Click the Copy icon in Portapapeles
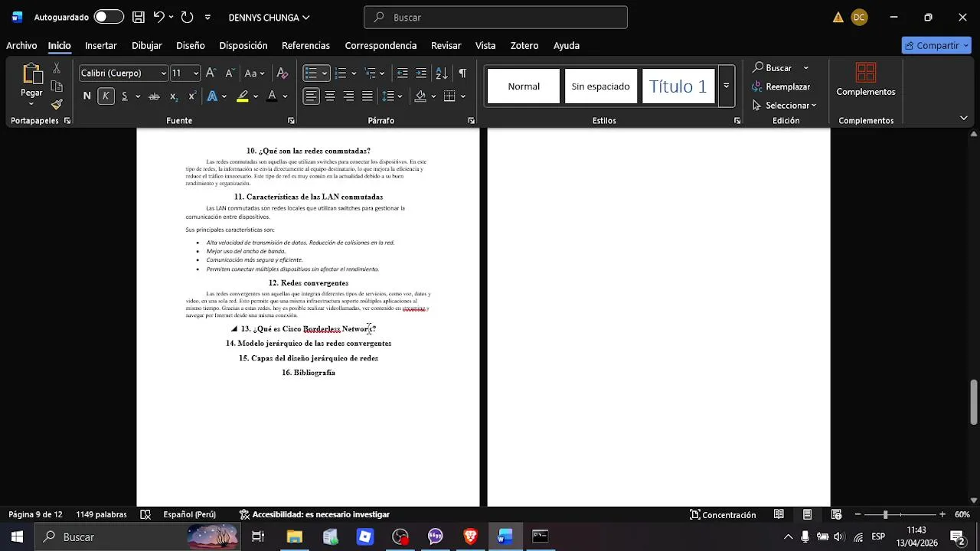 pyautogui.click(x=57, y=86)
